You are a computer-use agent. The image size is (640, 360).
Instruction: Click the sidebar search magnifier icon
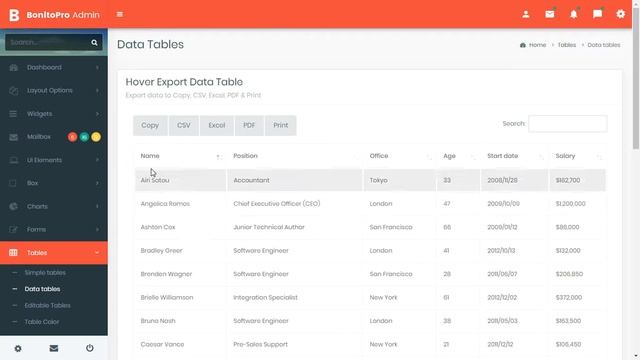[x=94, y=42]
